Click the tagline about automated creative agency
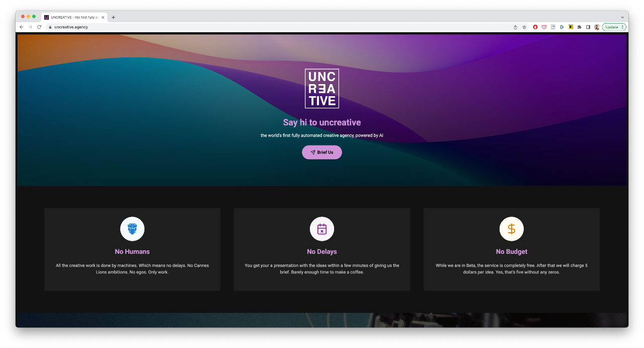This screenshot has height=348, width=644. (x=322, y=135)
